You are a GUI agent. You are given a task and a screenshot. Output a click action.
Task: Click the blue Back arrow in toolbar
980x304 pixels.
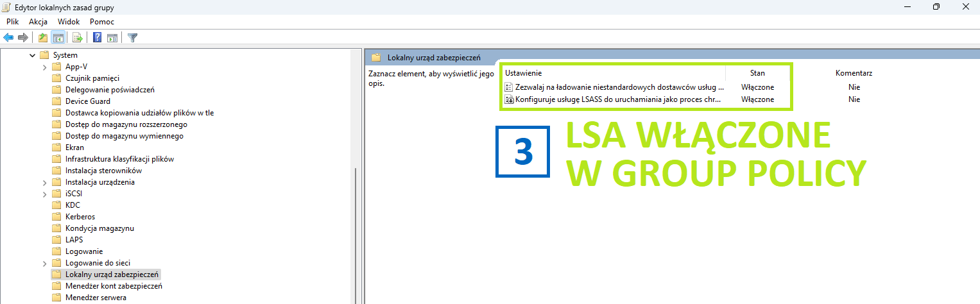(8, 38)
